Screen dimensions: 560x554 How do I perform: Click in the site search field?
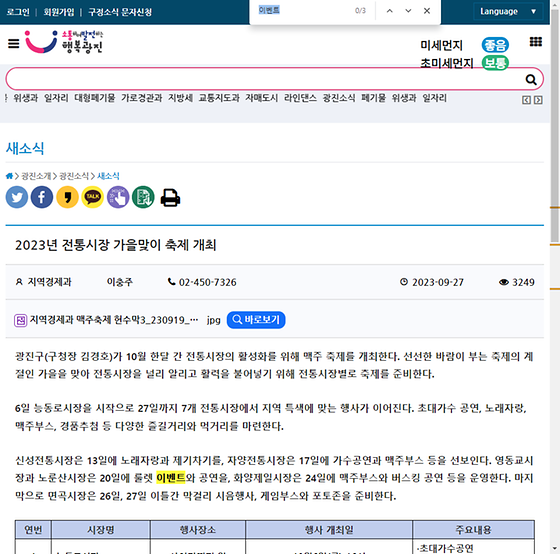tap(264, 79)
